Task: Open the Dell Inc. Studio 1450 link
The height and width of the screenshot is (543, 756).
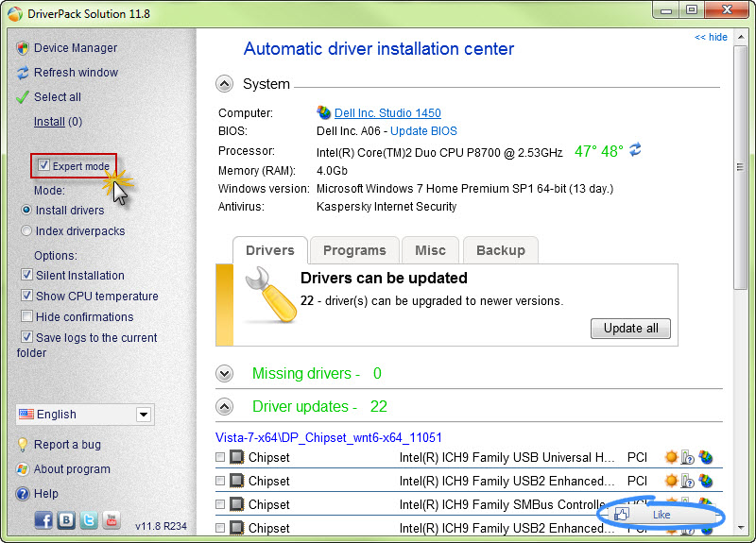Action: click(387, 112)
